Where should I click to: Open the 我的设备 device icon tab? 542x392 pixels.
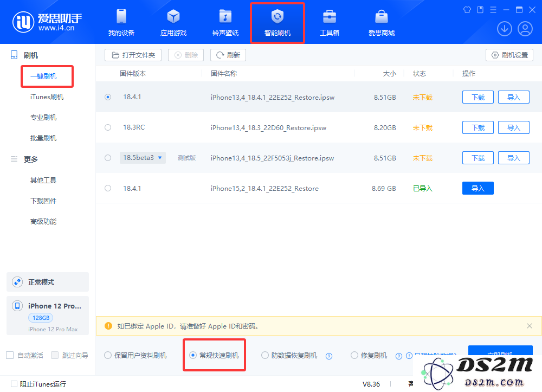(121, 22)
